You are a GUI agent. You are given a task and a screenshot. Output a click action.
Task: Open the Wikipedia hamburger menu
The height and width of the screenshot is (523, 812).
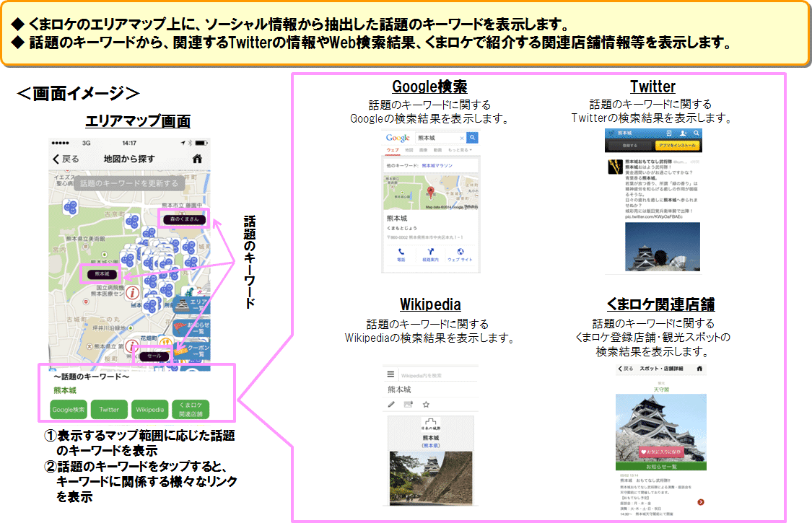tap(391, 374)
